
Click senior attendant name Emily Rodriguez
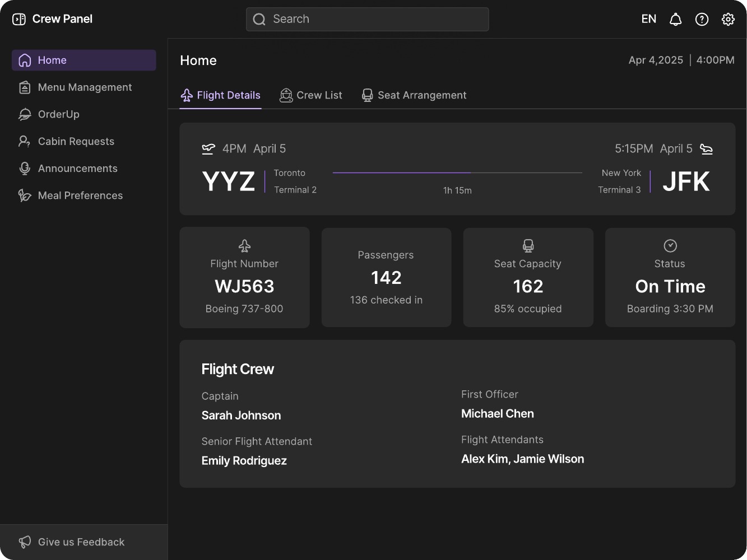pyautogui.click(x=244, y=461)
